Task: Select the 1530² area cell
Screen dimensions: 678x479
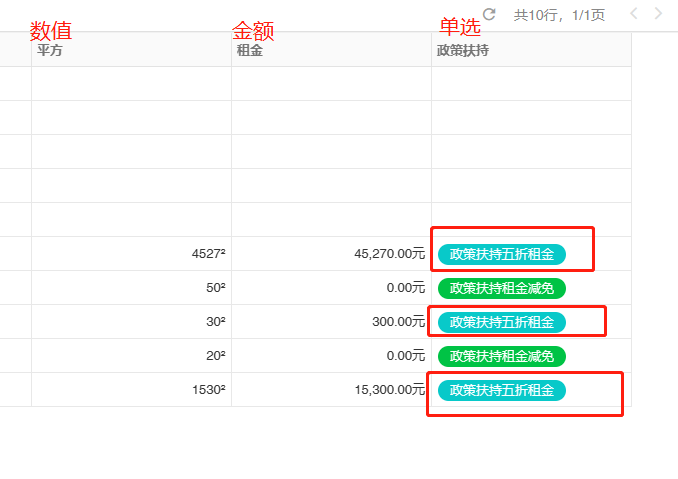Action: pos(209,390)
